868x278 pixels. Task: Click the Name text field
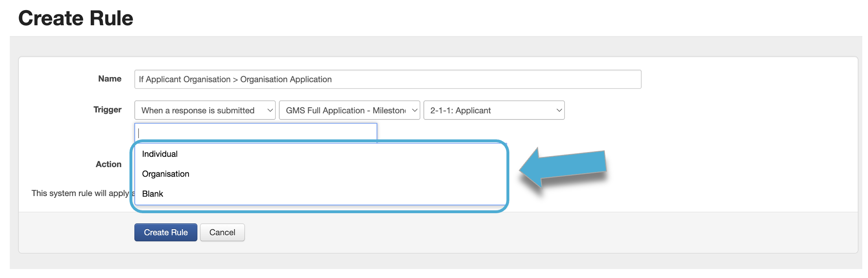387,79
